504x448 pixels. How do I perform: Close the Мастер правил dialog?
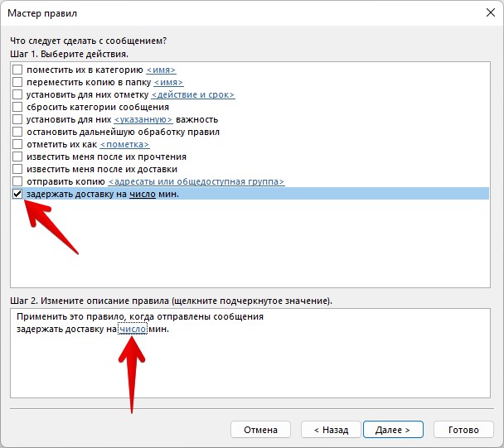[x=491, y=13]
